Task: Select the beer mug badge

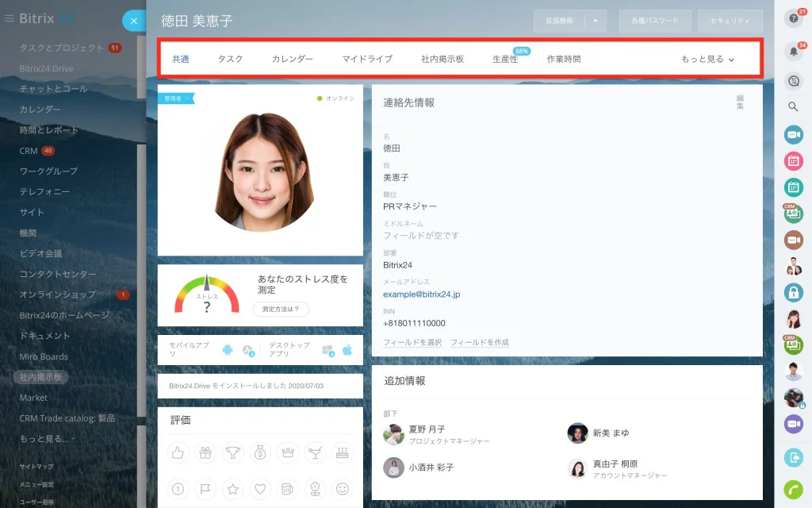Action: tap(287, 489)
